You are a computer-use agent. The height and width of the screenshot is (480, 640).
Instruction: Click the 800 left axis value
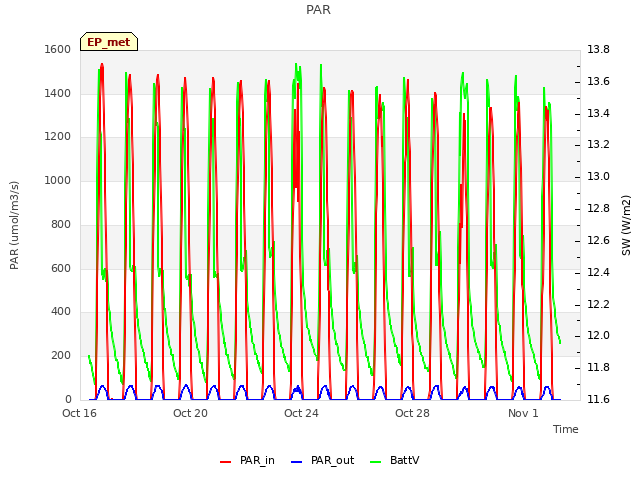61,224
